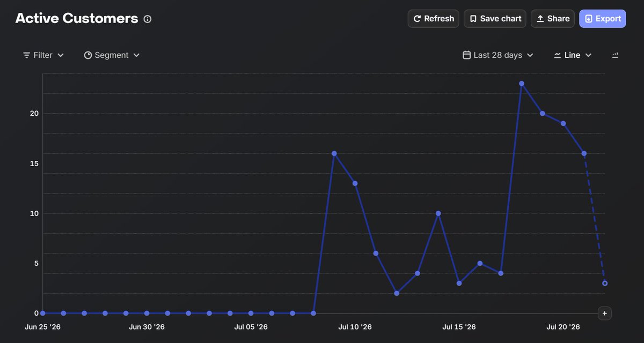The image size is (644, 343).
Task: Click the Active Customers chart title
Action: 77,18
